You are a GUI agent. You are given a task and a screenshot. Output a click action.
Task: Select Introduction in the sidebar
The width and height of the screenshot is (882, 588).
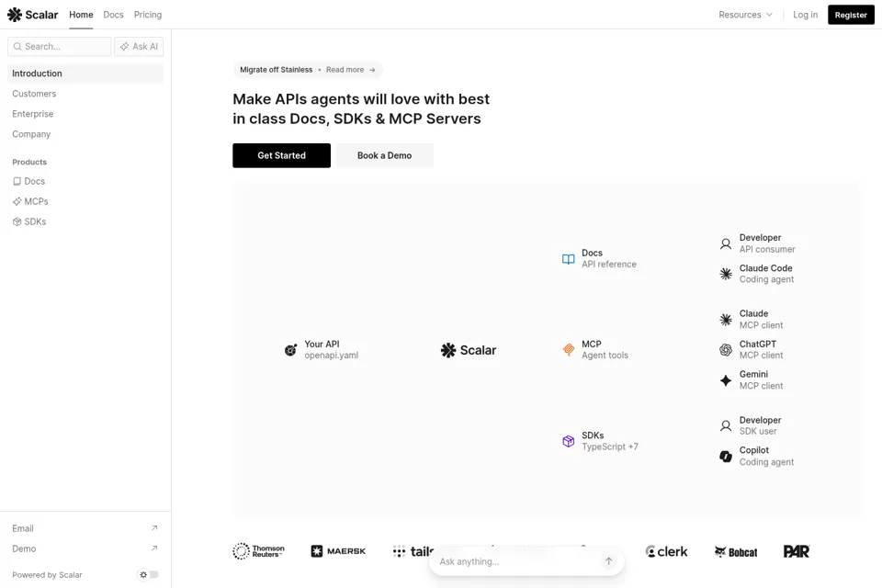coord(85,73)
